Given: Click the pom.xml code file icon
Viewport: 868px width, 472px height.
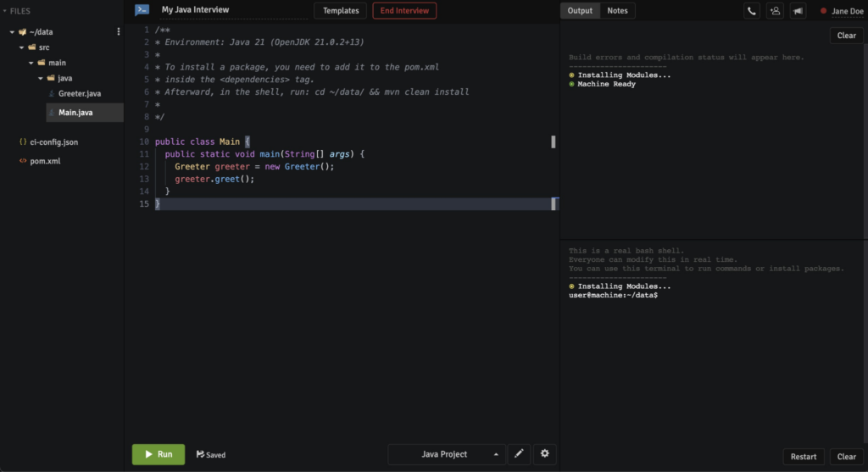Looking at the screenshot, I should (x=23, y=161).
